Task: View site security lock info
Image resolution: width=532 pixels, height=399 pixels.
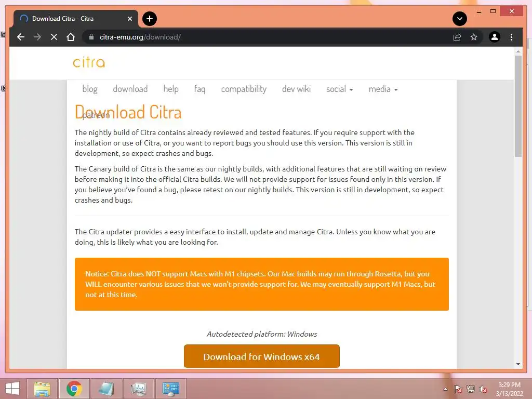Action: click(x=91, y=37)
